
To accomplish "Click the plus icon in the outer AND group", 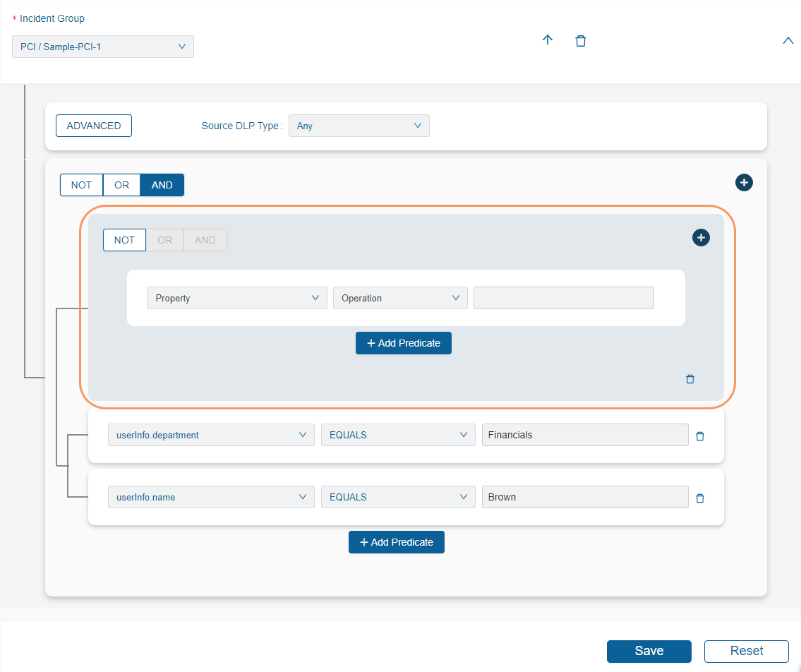I will pos(744,182).
